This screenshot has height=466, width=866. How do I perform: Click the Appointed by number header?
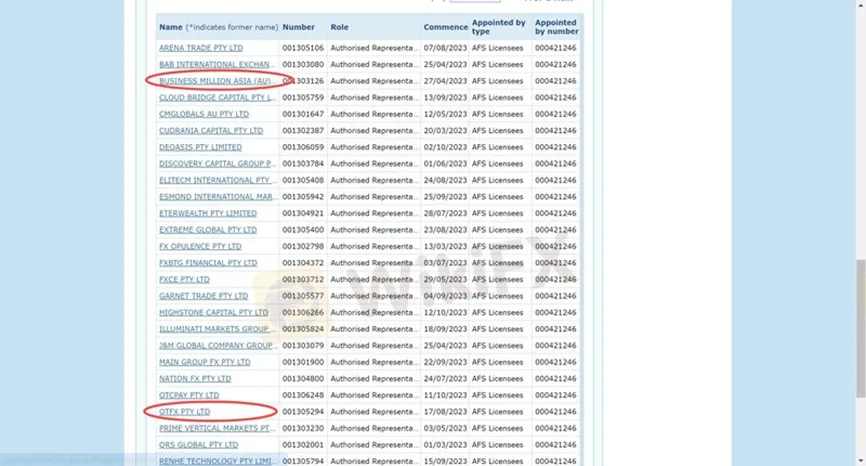click(x=557, y=27)
